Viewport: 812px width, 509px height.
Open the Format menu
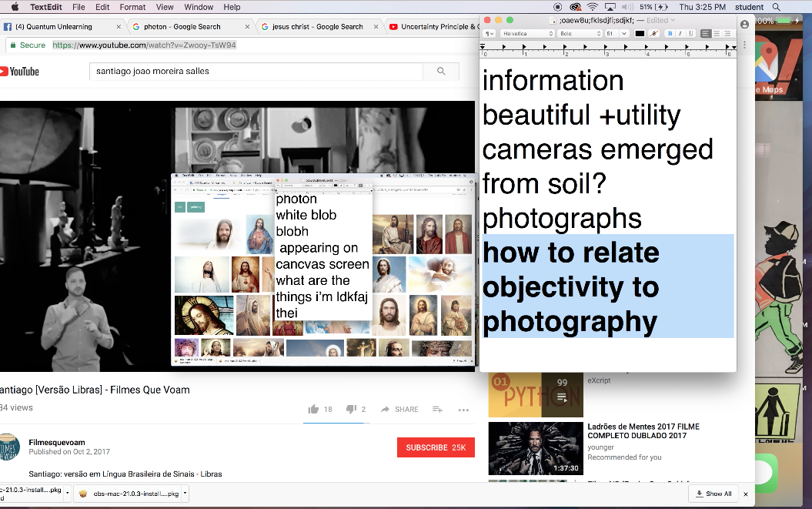[132, 7]
